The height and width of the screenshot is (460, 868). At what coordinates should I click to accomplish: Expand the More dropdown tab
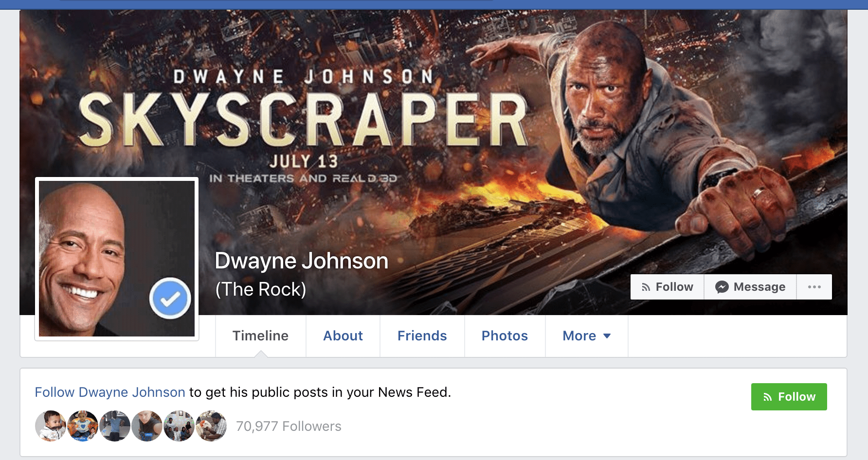click(587, 336)
